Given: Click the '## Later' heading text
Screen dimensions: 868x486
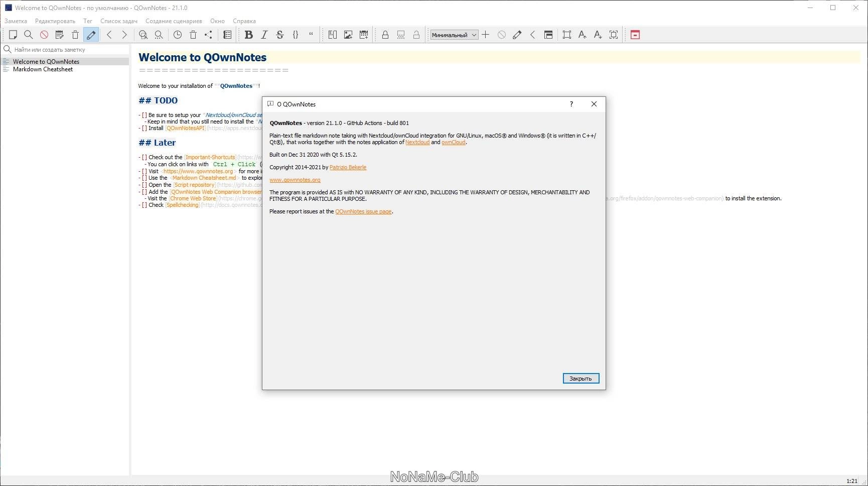Looking at the screenshot, I should coord(157,143).
